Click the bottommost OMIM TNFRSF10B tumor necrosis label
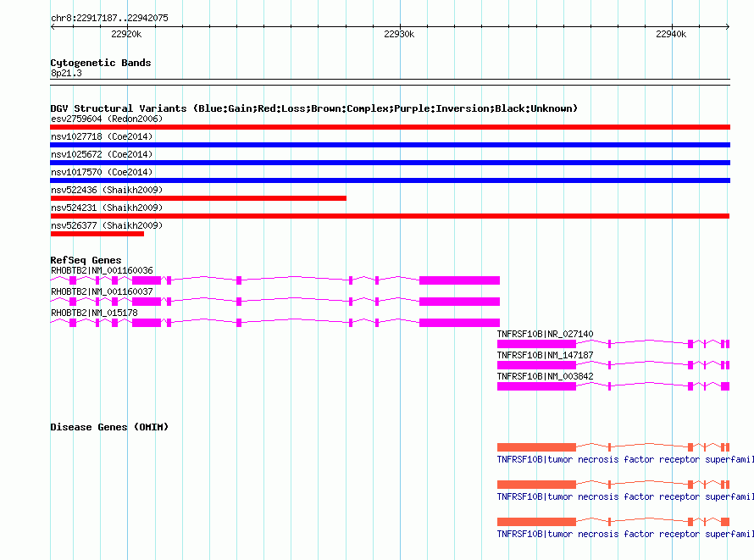This screenshot has width=754, height=560. tap(625, 534)
